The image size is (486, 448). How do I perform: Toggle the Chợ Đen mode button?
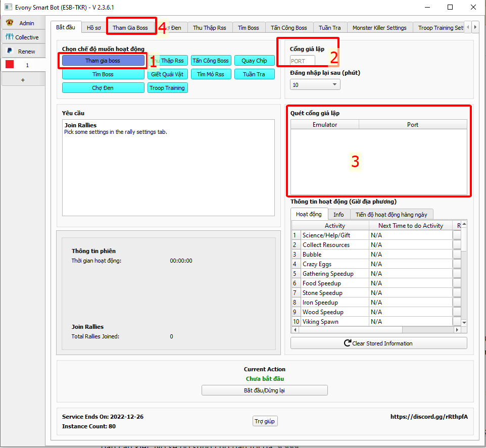pos(103,88)
